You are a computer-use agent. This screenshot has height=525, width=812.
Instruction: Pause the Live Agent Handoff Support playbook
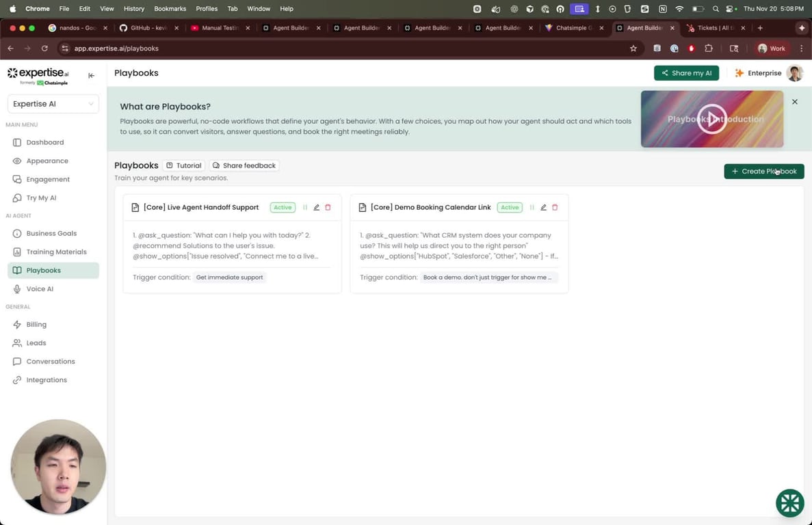305,207
